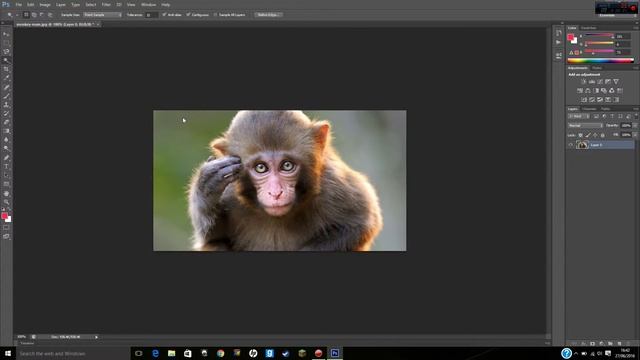This screenshot has height=360, width=640.
Task: Hide Layer 0 with eye icon
Action: point(571,145)
